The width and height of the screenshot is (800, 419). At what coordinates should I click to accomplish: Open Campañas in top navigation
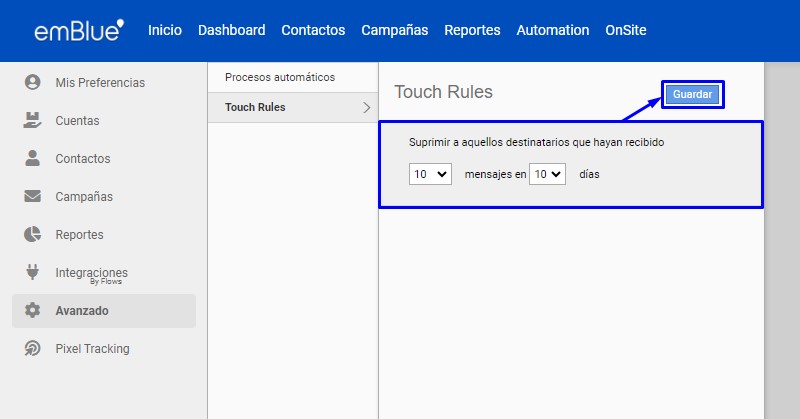tap(394, 30)
